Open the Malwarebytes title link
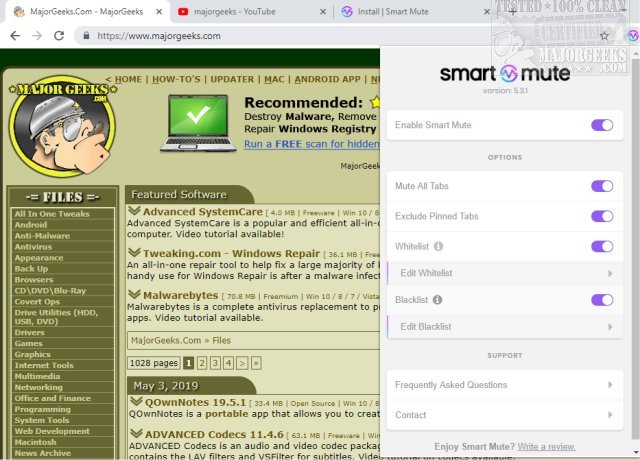The image size is (640, 460). click(180, 295)
